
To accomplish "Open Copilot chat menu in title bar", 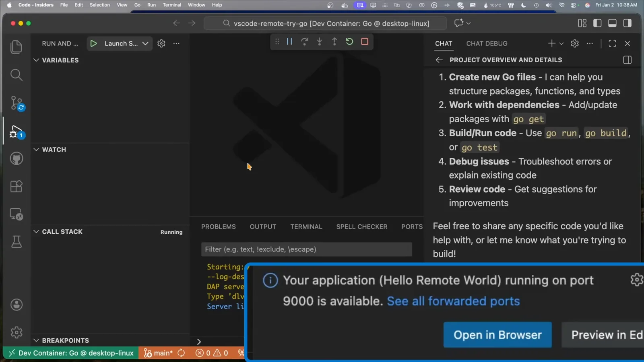I will click(x=462, y=23).
